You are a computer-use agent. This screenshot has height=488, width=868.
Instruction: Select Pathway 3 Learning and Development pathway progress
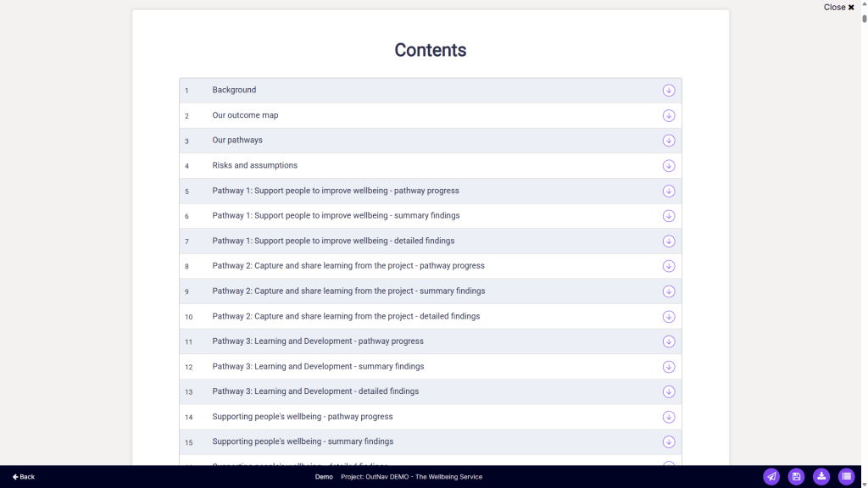tap(317, 341)
